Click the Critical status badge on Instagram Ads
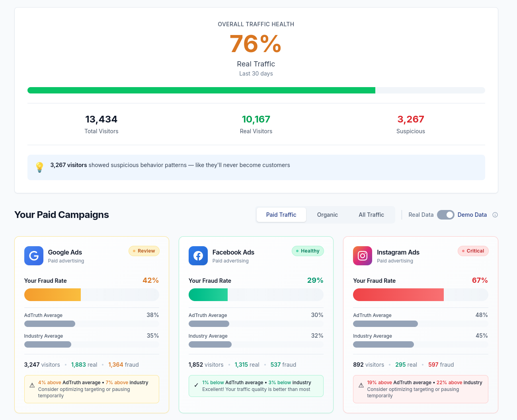The width and height of the screenshot is (517, 420). tap(473, 251)
